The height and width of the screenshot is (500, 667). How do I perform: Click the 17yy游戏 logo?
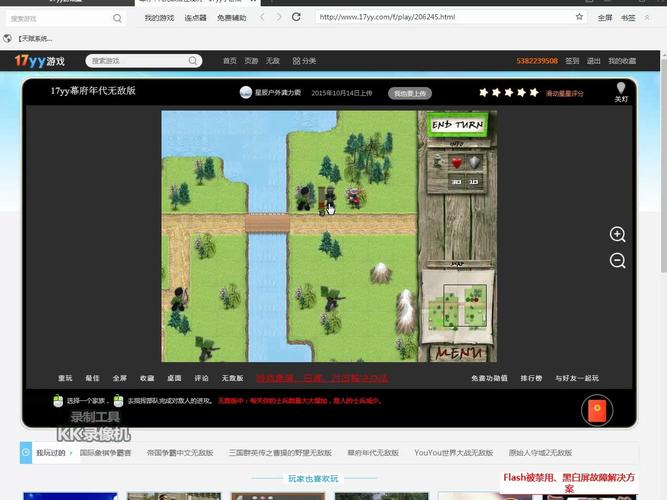(x=40, y=61)
